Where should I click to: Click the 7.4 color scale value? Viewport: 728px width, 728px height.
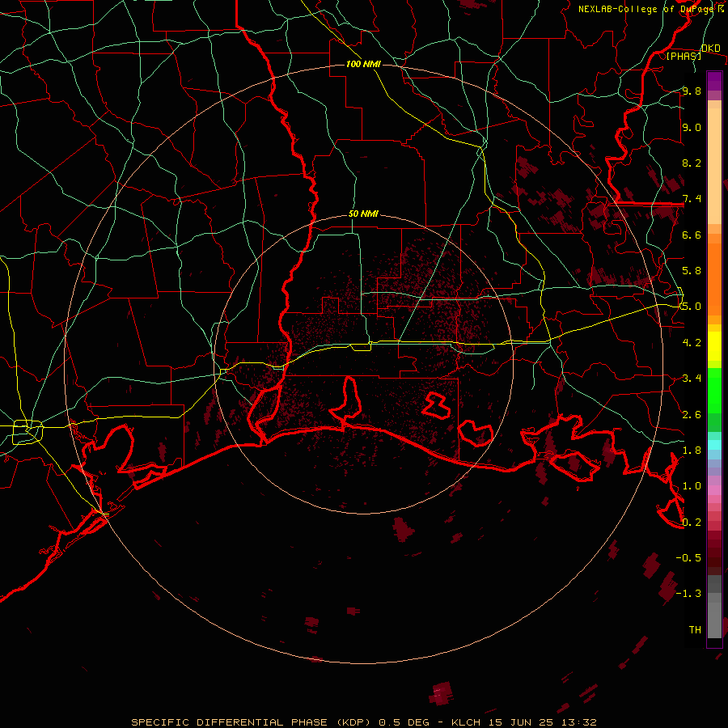pos(692,199)
